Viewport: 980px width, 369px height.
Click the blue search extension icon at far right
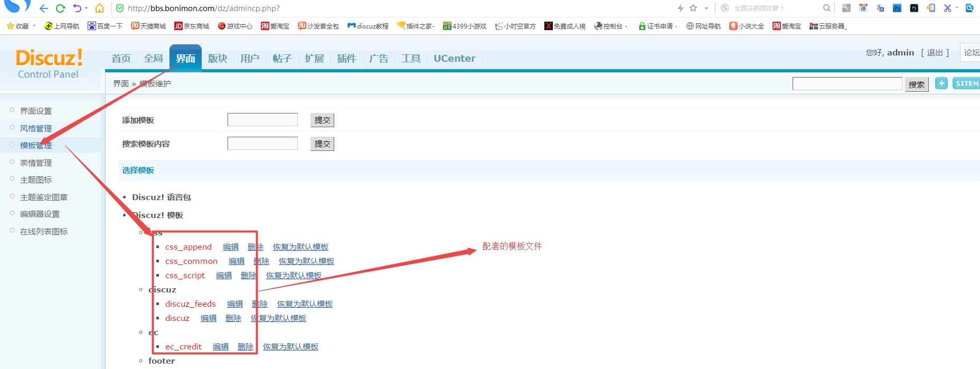pos(969,8)
